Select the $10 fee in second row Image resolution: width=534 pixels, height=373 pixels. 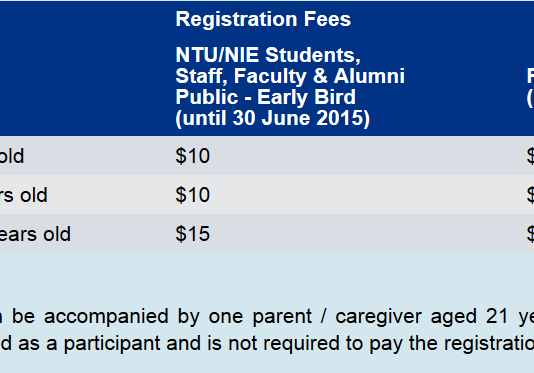click(192, 195)
